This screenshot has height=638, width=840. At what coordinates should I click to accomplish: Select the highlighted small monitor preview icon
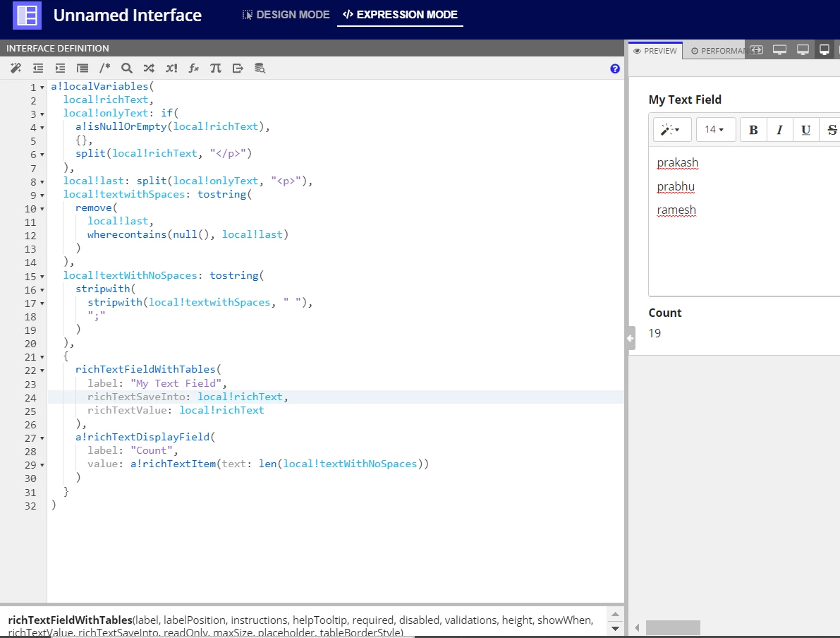click(824, 50)
